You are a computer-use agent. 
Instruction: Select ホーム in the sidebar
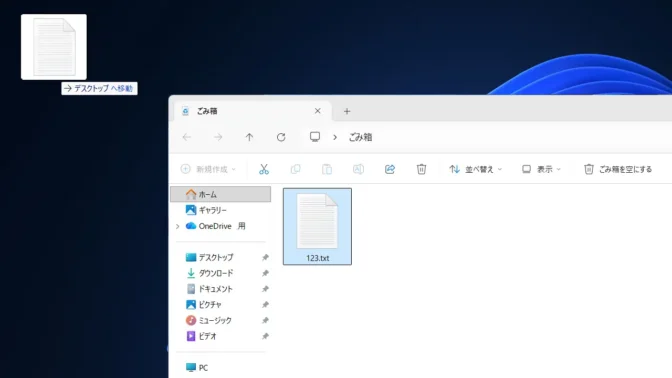pos(221,194)
